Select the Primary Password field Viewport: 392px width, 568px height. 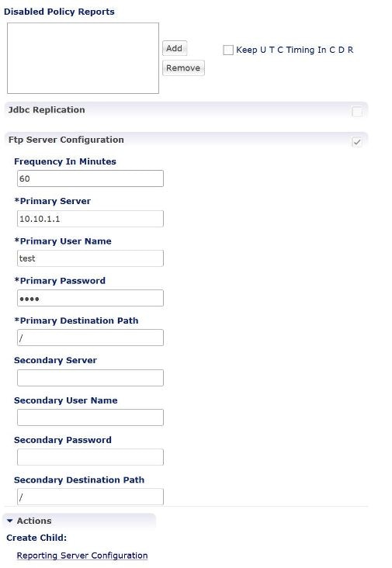(90, 298)
